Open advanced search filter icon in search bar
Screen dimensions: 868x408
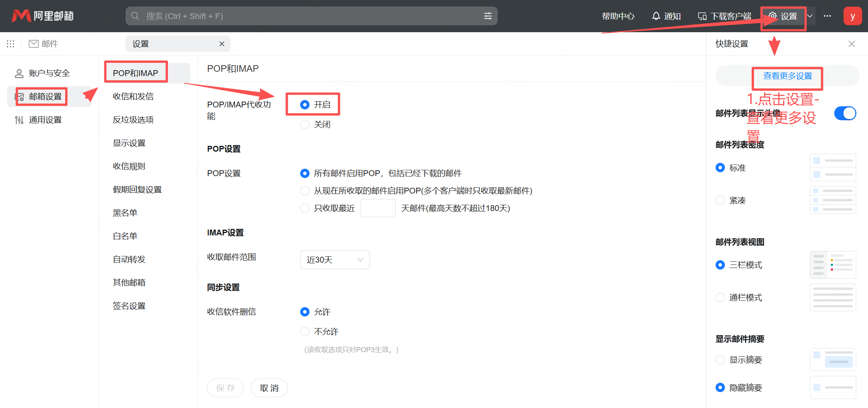488,16
